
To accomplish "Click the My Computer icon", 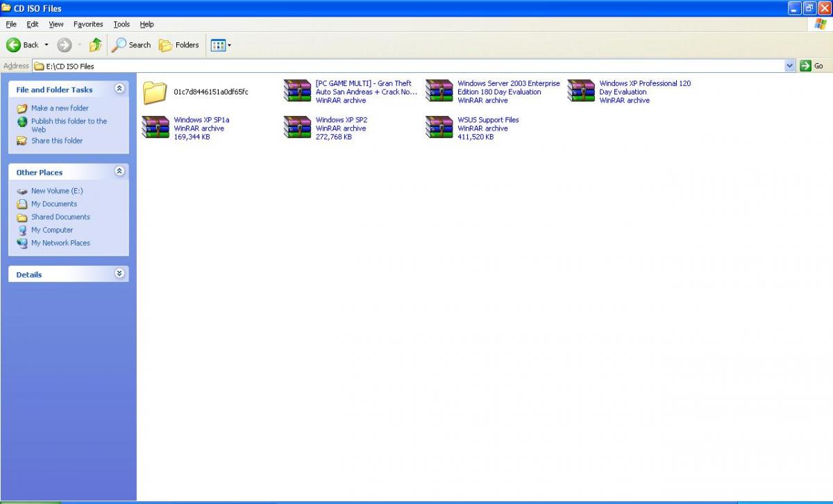I will pos(22,230).
